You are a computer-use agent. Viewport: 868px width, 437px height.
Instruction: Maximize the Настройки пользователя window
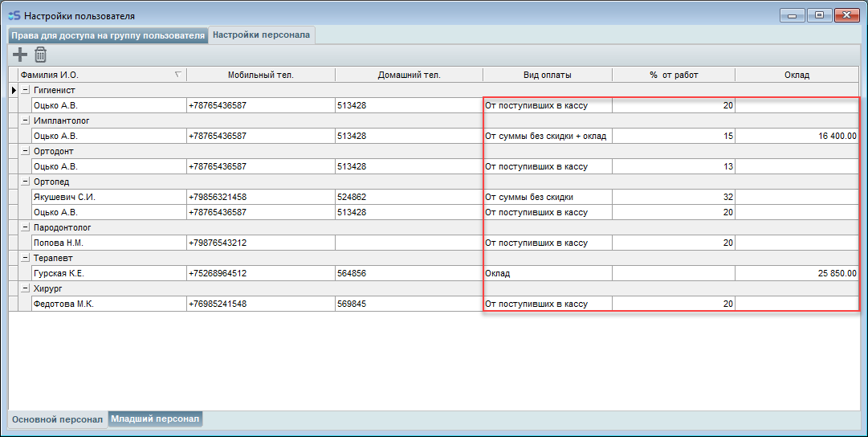pos(819,15)
